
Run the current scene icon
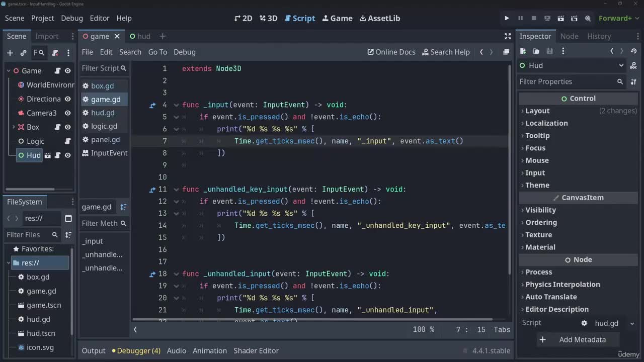561,18
